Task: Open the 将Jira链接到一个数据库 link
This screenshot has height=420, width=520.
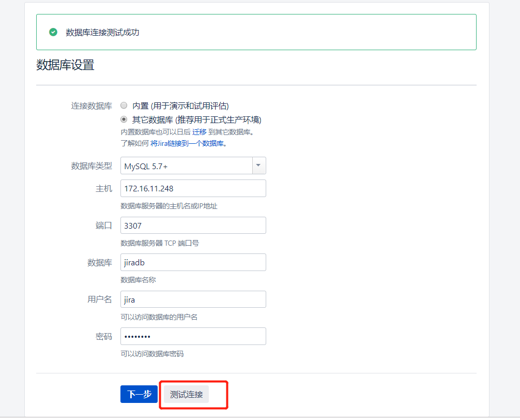Action: [x=187, y=143]
